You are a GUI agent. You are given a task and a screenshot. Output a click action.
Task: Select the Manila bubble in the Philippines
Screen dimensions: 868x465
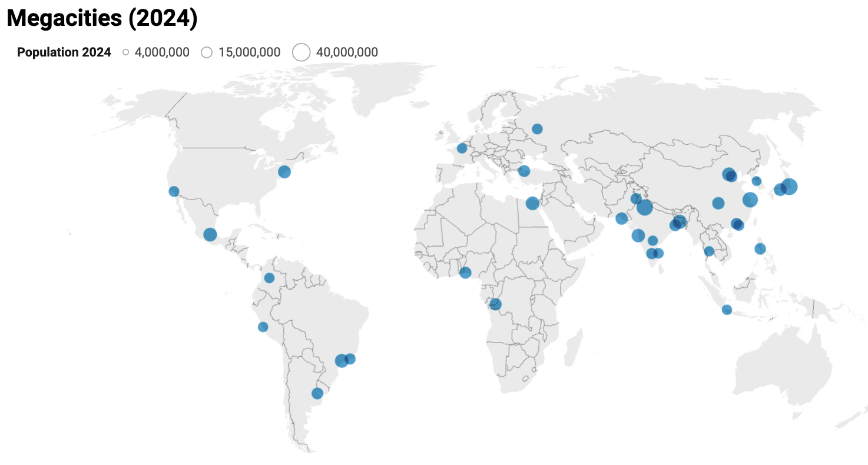[760, 248]
